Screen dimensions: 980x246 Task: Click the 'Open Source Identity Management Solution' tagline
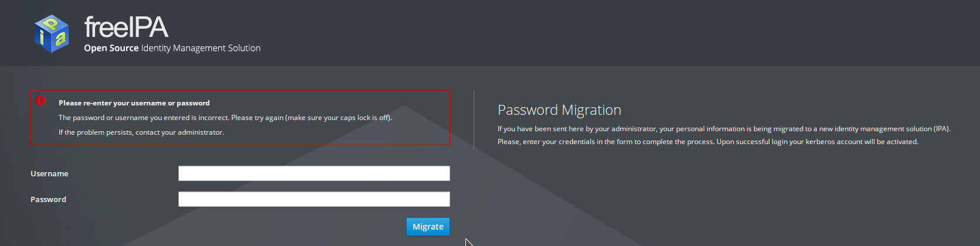coord(172,48)
